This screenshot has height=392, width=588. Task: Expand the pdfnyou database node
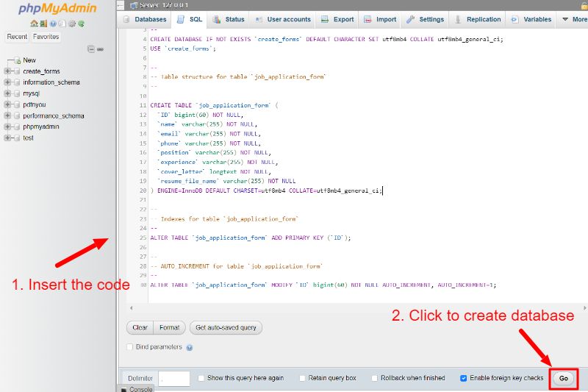tap(7, 104)
